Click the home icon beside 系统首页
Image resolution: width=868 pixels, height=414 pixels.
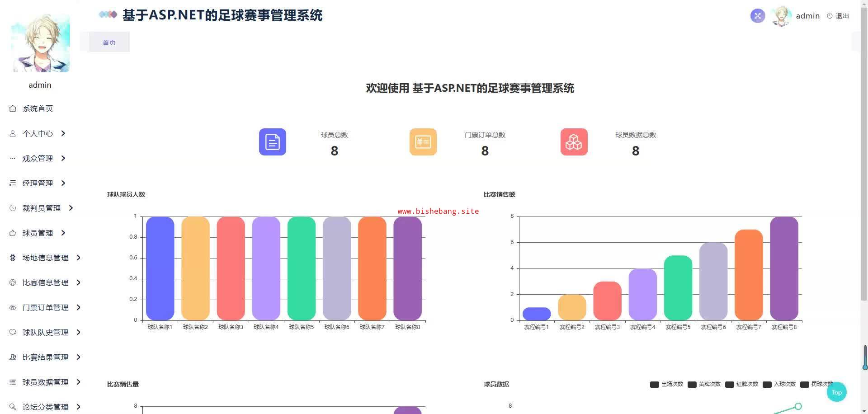pyautogui.click(x=13, y=108)
